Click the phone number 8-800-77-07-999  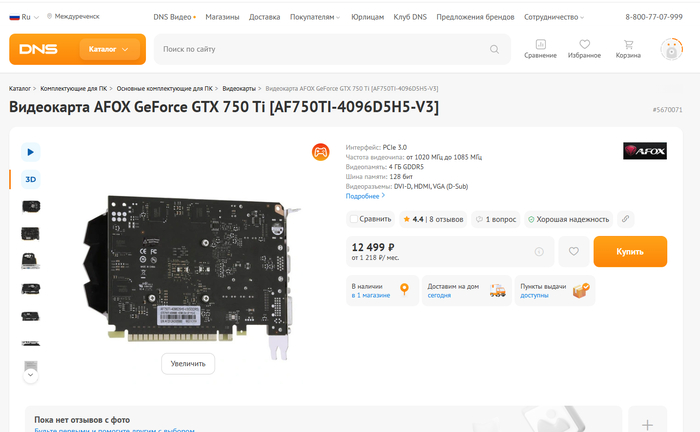(x=654, y=17)
